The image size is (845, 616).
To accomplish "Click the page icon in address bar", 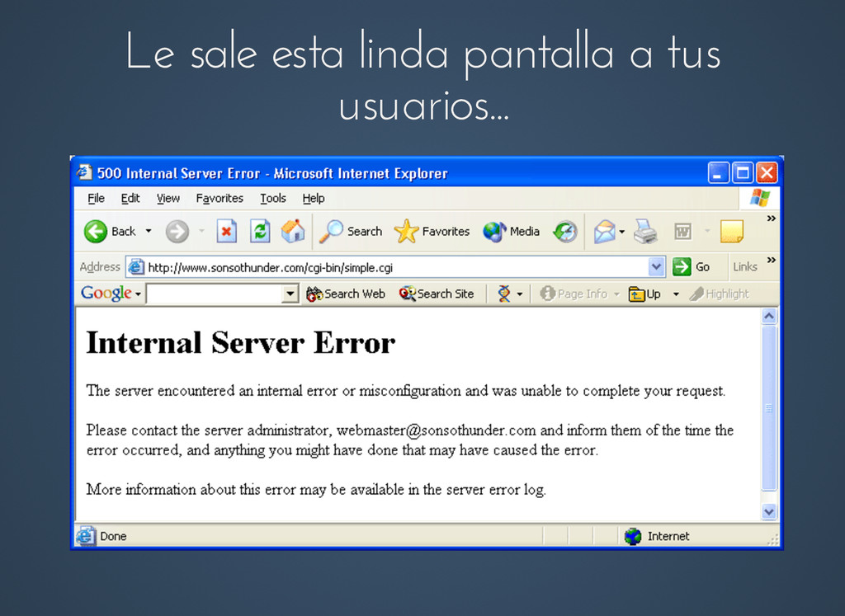I will [x=136, y=266].
